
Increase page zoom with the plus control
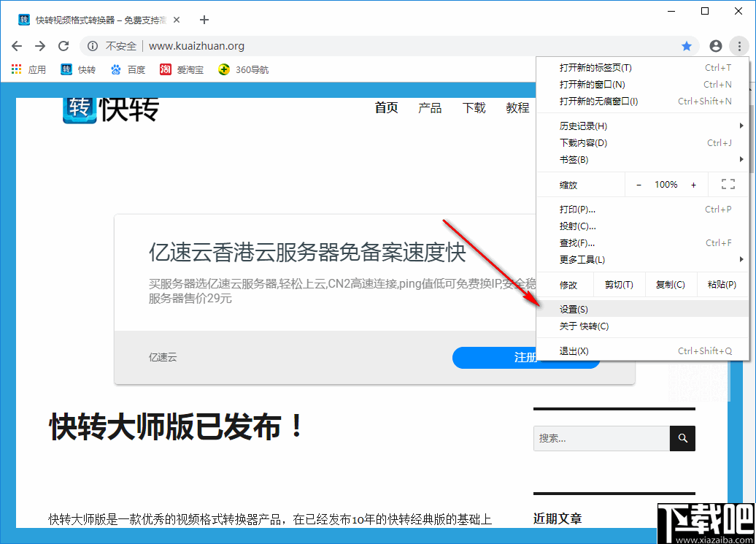pyautogui.click(x=693, y=184)
